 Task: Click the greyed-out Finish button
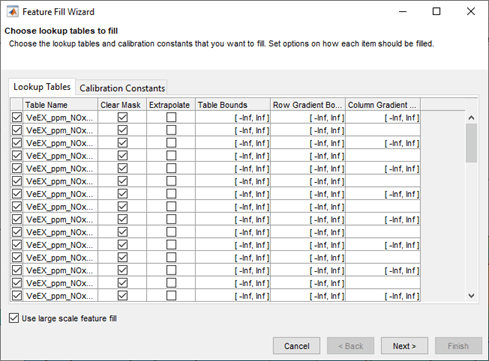(x=458, y=346)
